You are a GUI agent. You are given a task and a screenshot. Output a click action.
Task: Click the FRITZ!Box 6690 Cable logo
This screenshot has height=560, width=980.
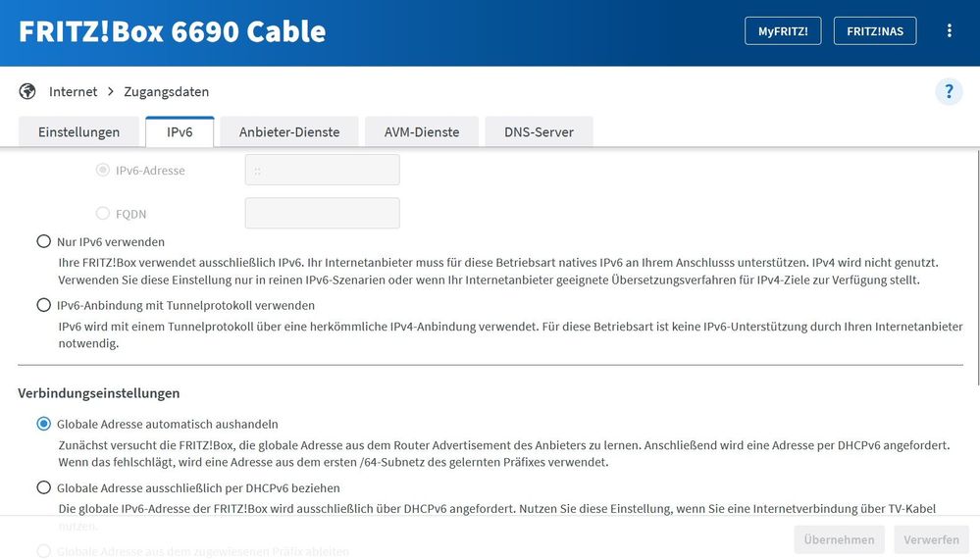point(173,31)
